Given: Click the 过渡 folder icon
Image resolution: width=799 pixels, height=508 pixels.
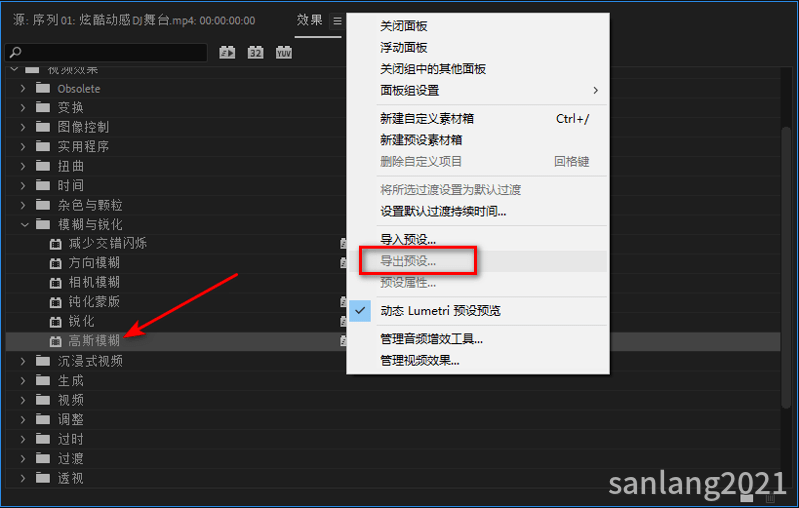Looking at the screenshot, I should click(x=43, y=459).
